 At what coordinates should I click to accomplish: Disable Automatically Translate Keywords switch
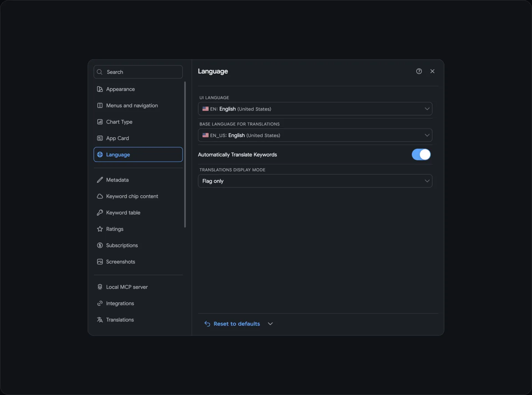click(x=421, y=155)
